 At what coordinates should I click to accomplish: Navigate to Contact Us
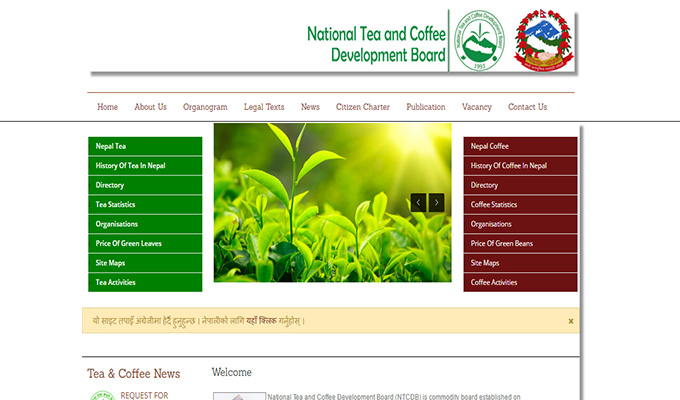[x=527, y=107]
